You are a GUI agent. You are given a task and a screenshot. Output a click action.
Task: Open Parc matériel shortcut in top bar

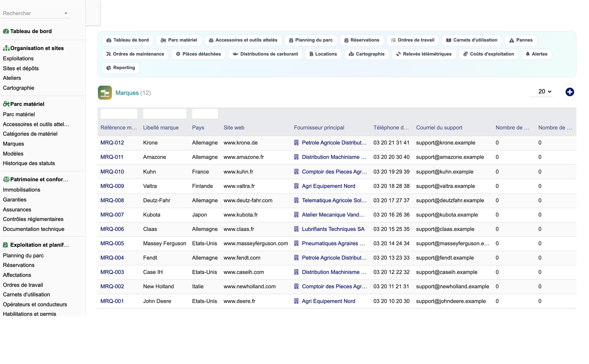coord(179,40)
